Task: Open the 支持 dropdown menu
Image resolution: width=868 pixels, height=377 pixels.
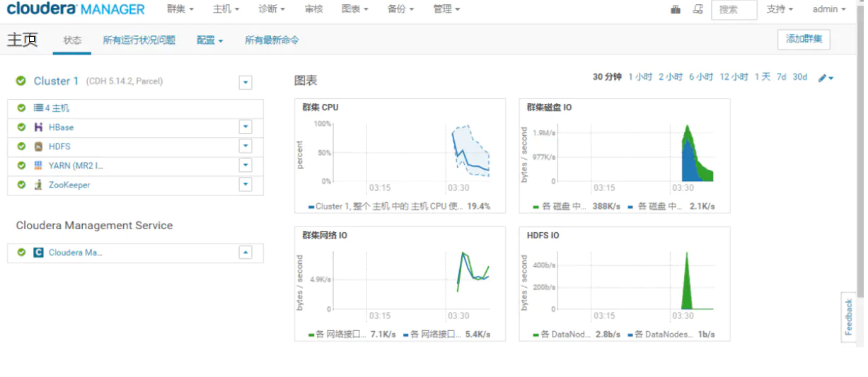Action: (x=780, y=9)
